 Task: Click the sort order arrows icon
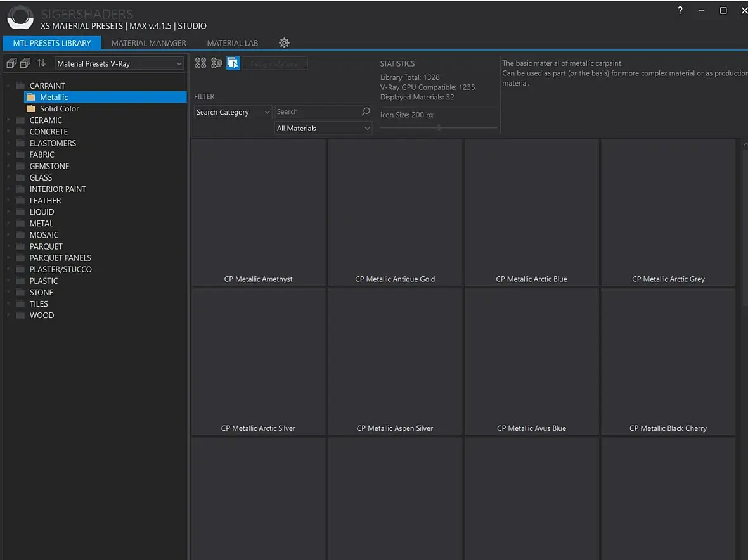[x=41, y=63]
